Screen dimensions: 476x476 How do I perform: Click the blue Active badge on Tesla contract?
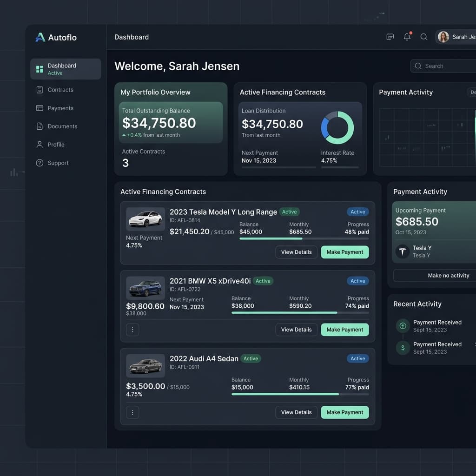[x=358, y=212]
